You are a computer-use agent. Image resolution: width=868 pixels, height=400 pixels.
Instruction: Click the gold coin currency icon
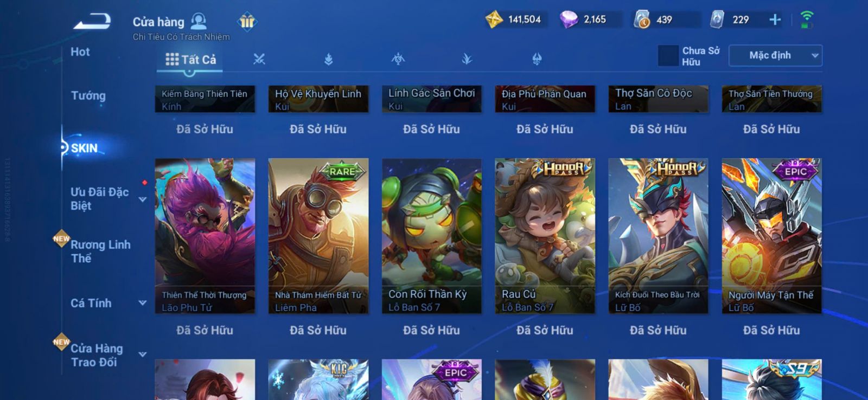click(x=494, y=20)
